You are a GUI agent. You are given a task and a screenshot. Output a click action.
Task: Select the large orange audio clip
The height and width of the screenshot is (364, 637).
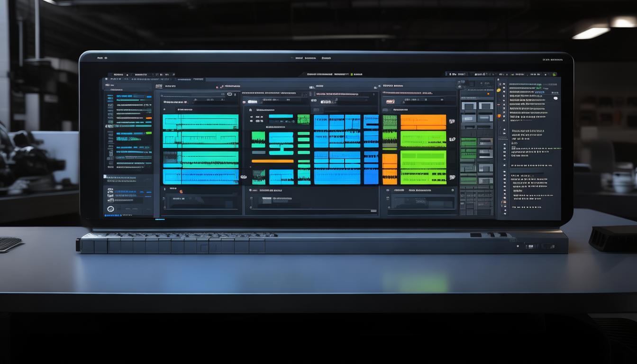(x=423, y=122)
